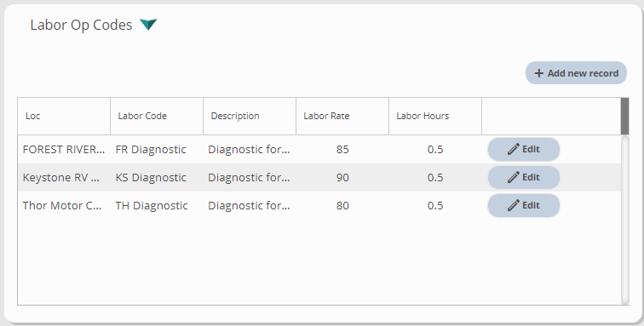Edit the FOREST RIVER labor code row
644x326 pixels.
(x=524, y=150)
